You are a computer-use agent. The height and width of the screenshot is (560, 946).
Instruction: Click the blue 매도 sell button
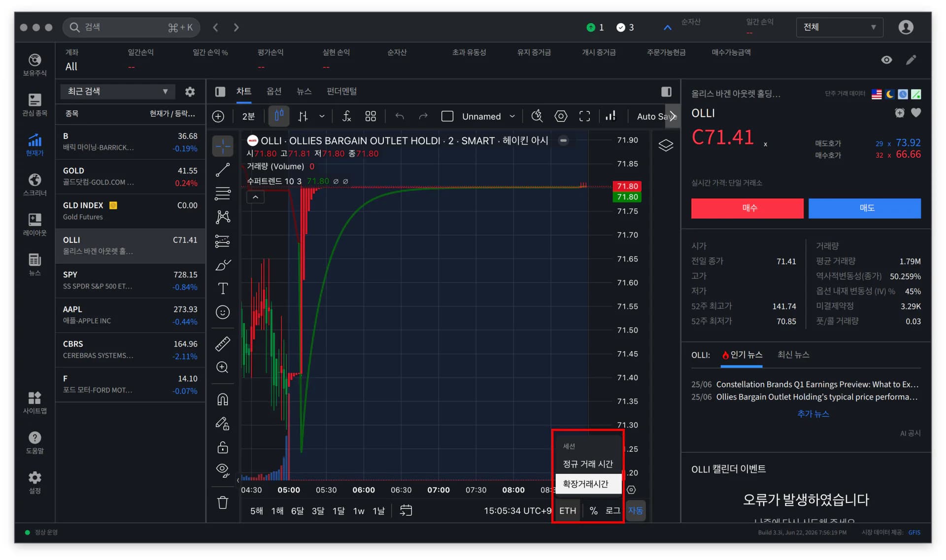864,208
